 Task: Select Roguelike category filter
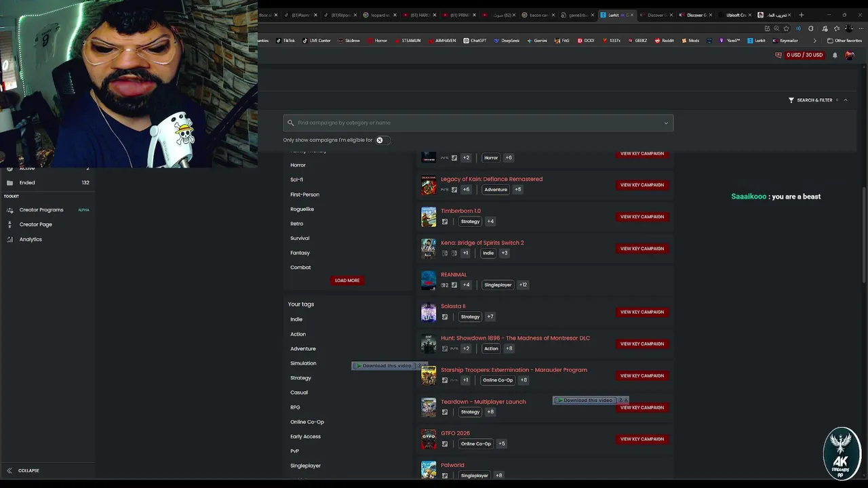302,209
